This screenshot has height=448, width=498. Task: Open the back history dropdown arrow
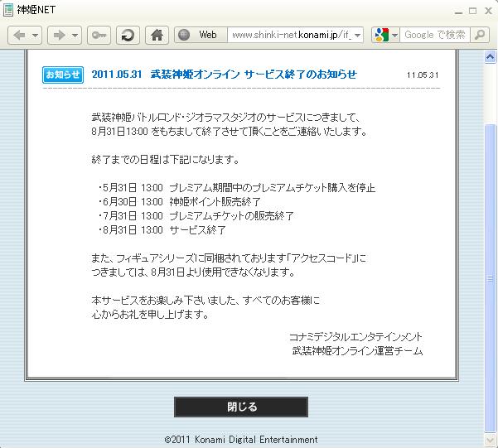click(x=36, y=35)
